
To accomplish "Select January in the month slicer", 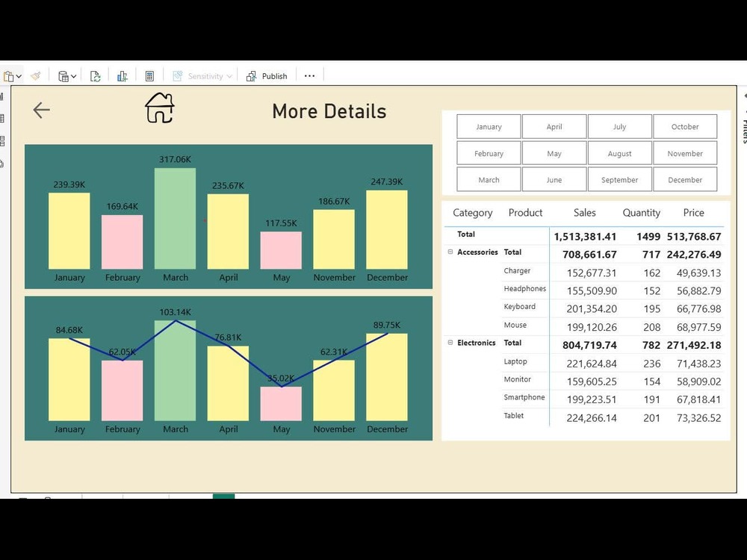I will pos(489,127).
